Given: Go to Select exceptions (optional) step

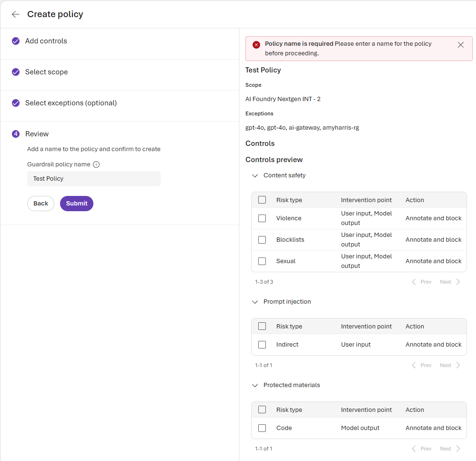Looking at the screenshot, I should point(71,103).
